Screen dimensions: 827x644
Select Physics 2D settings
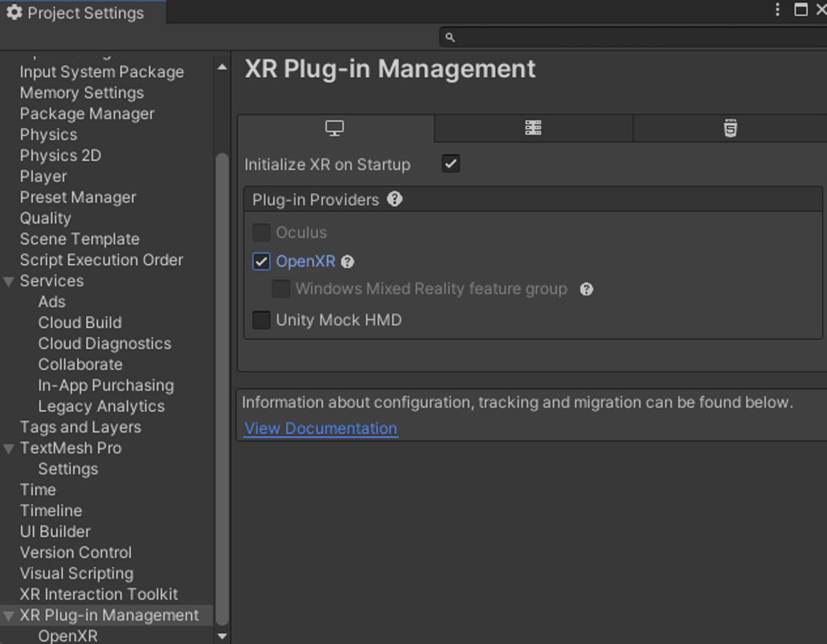(x=61, y=156)
